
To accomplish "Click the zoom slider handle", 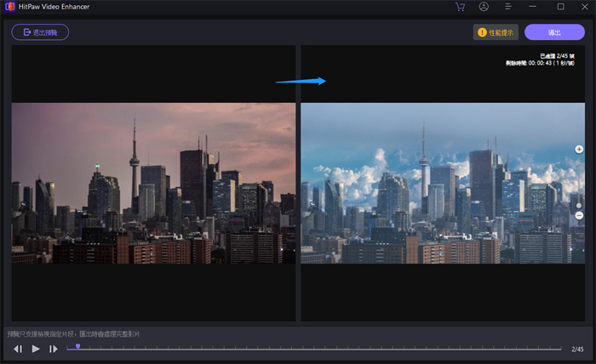I will [x=579, y=206].
